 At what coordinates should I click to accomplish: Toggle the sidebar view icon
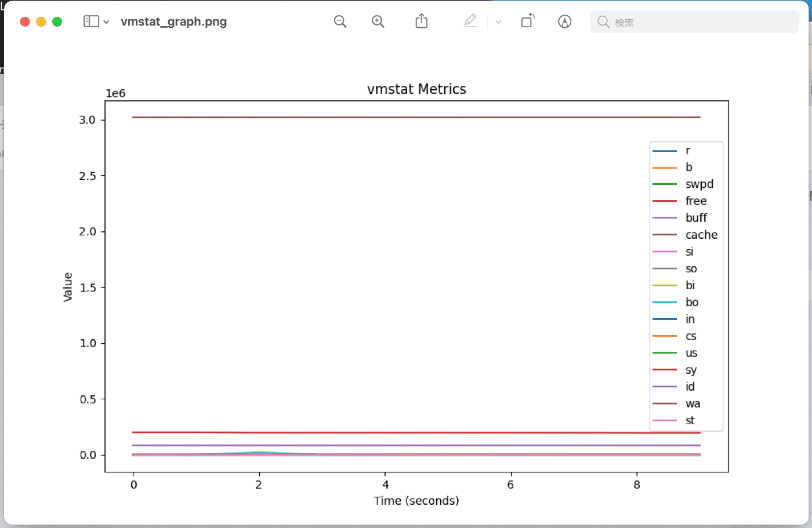coord(91,21)
